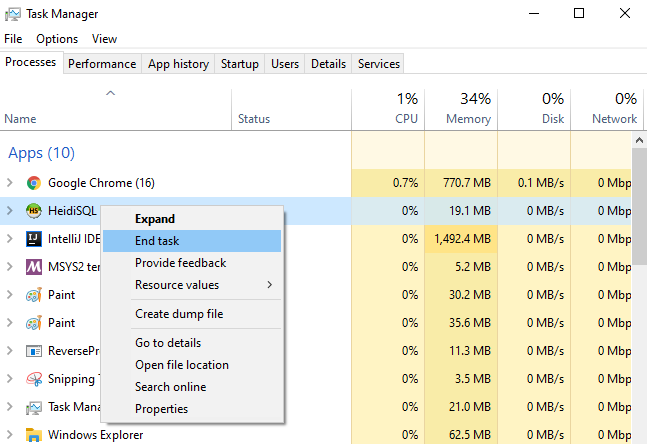647x444 pixels.
Task: Switch to the Users tab
Action: (285, 64)
